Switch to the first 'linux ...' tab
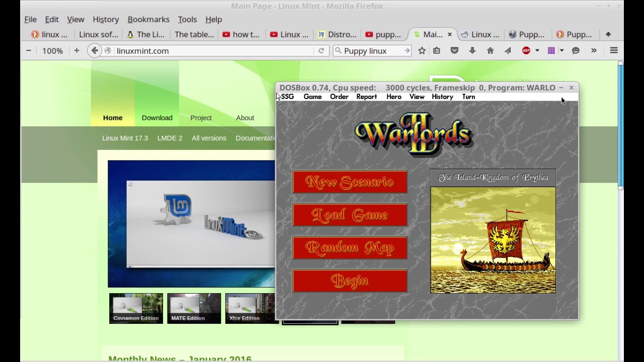 pos(49,34)
